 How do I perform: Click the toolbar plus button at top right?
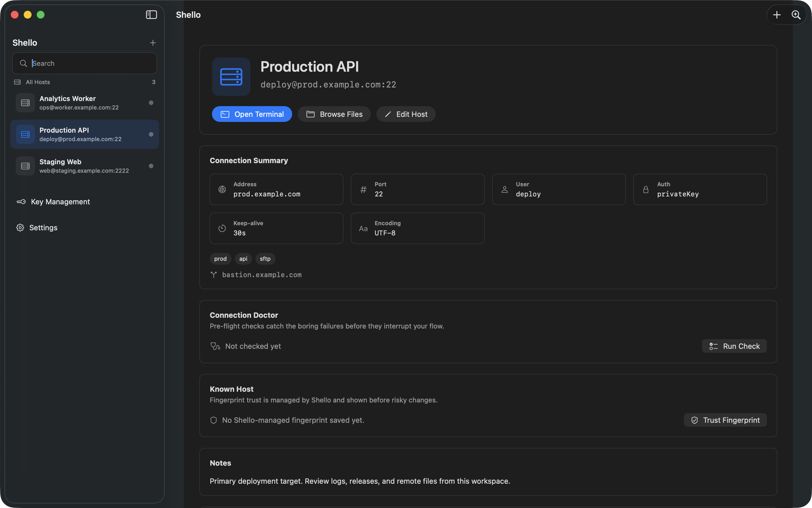point(777,15)
